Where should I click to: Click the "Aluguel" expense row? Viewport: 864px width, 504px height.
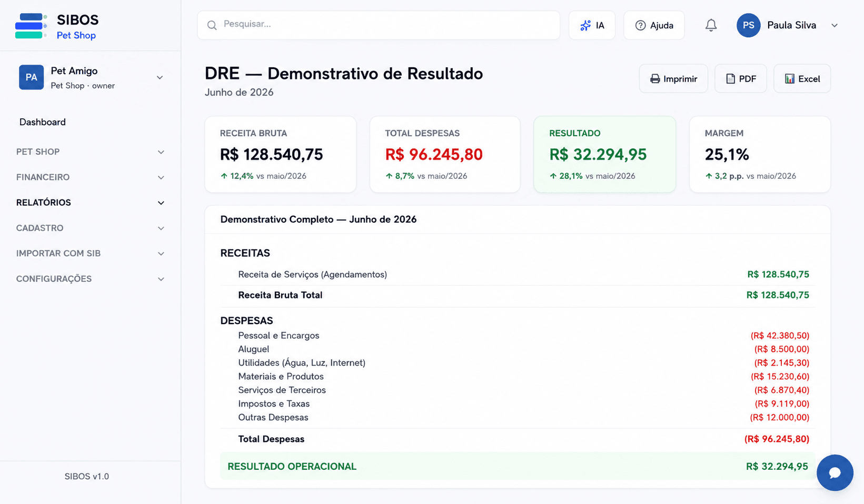(518, 349)
